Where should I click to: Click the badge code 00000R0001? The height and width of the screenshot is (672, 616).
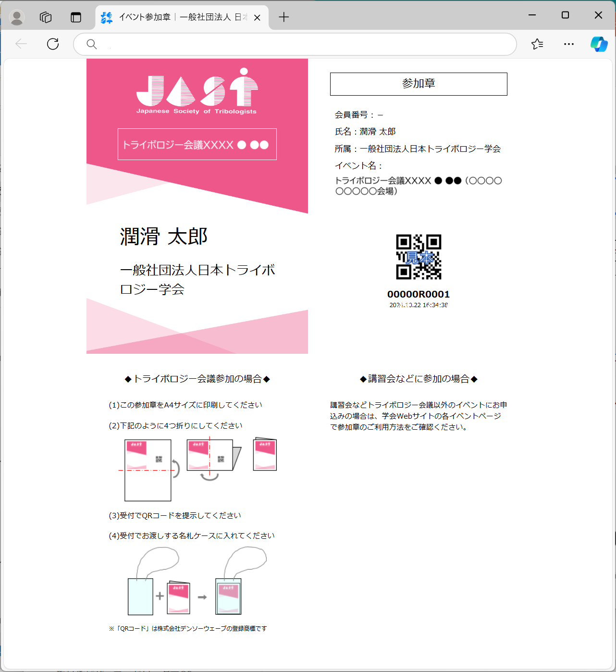[x=419, y=294]
